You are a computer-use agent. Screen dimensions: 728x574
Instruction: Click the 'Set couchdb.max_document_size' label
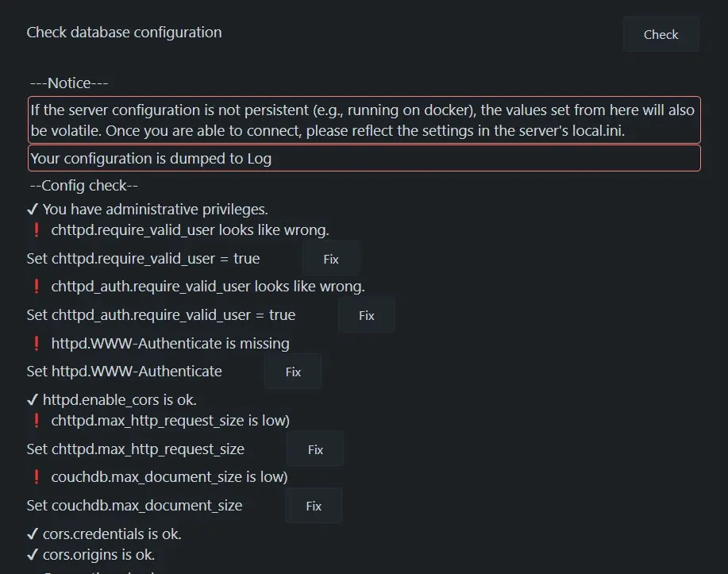pyautogui.click(x=135, y=506)
